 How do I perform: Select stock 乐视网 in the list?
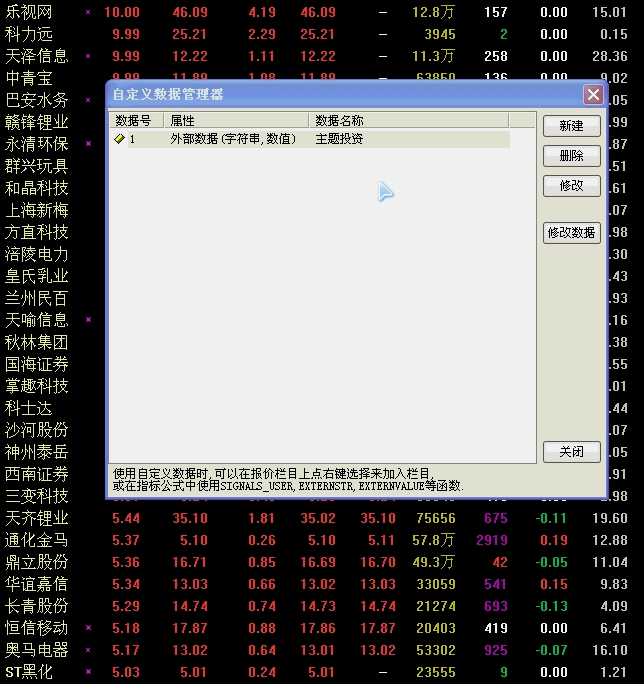[28, 12]
